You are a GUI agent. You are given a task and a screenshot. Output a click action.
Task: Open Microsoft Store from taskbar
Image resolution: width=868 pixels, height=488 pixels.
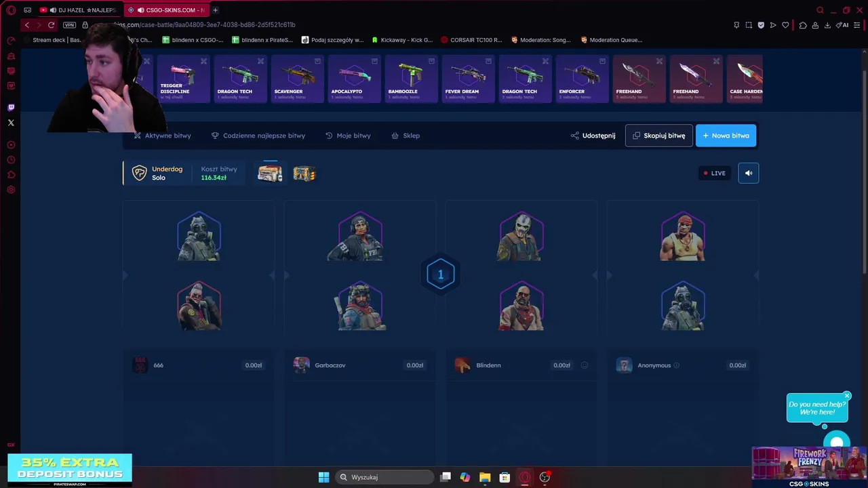coord(505,477)
